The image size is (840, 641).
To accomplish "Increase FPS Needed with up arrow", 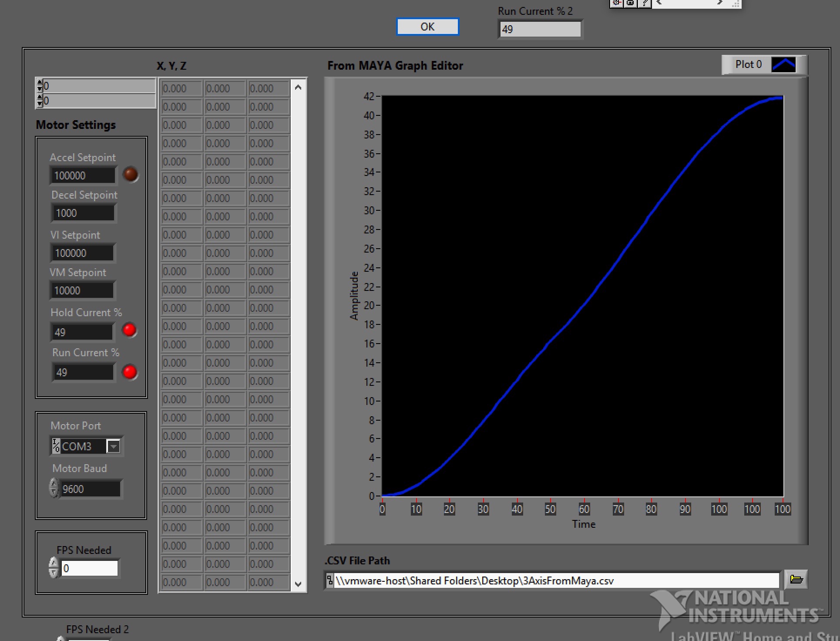I will pyautogui.click(x=53, y=563).
